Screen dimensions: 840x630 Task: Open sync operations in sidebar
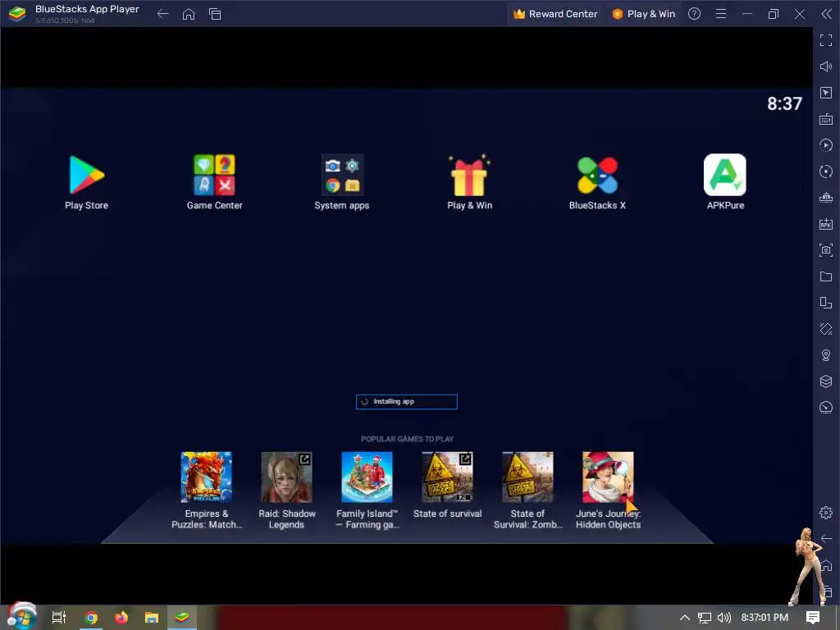click(826, 171)
